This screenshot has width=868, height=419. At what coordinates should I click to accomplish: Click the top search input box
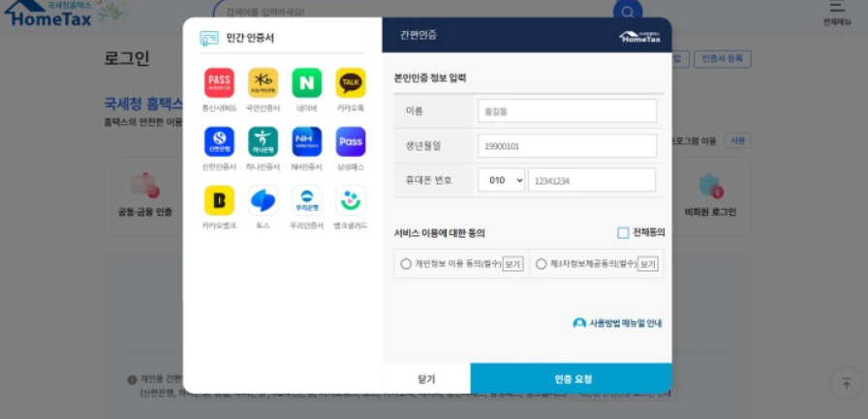pyautogui.click(x=416, y=12)
